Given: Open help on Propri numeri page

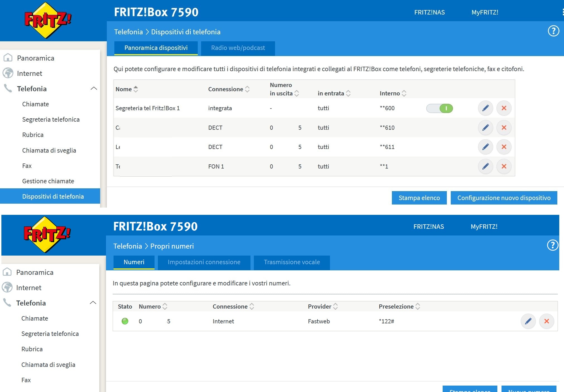Looking at the screenshot, I should (553, 245).
